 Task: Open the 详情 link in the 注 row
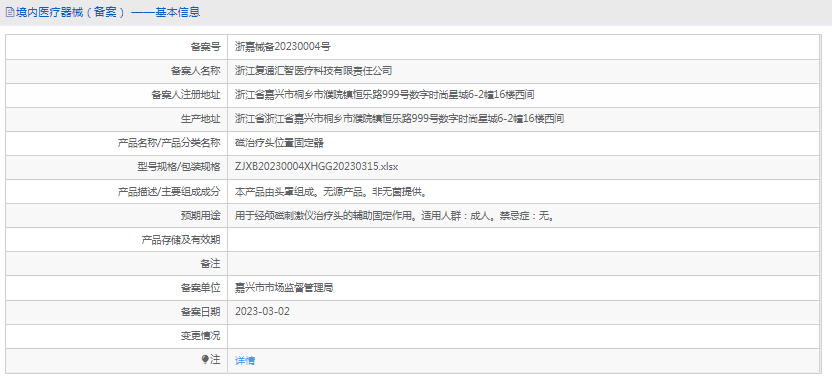[x=245, y=360]
